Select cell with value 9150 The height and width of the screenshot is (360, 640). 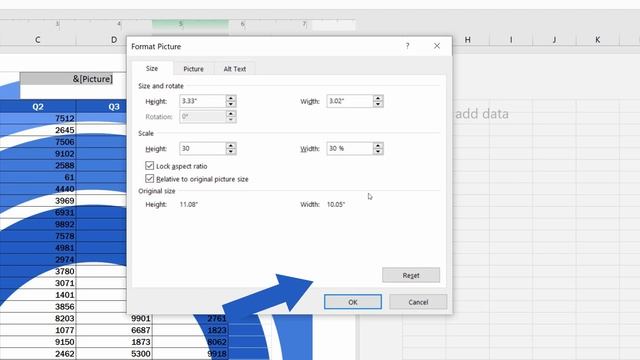point(38,342)
